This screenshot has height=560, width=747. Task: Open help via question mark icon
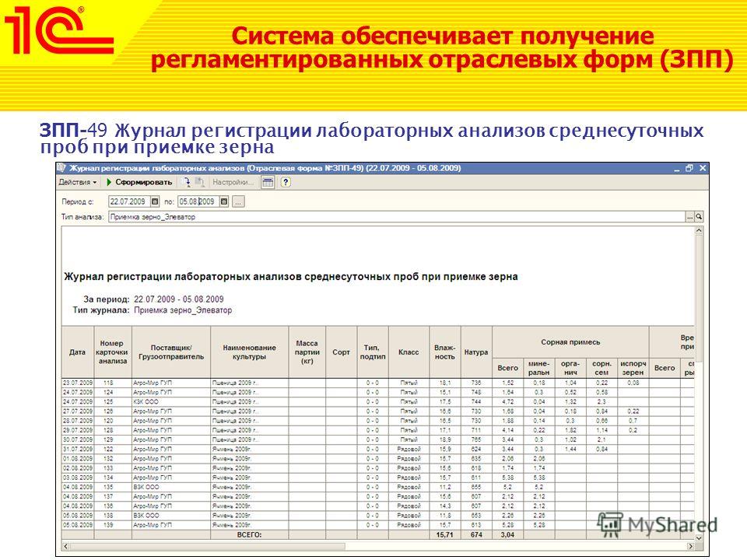(286, 182)
